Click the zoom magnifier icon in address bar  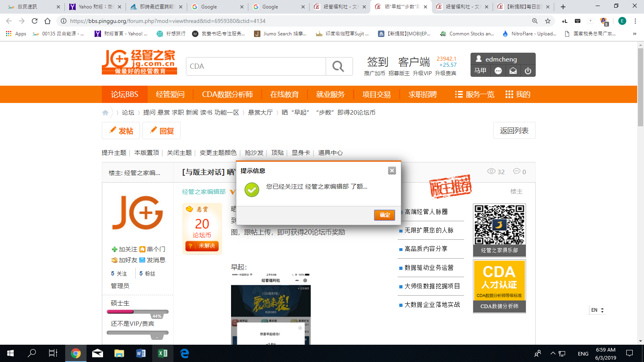(535, 21)
